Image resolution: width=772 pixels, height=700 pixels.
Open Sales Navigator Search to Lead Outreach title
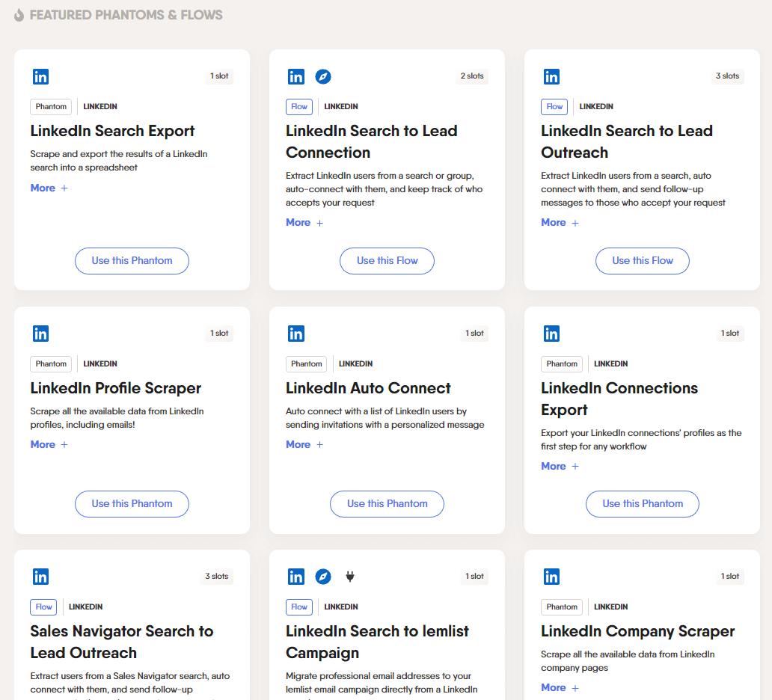[x=122, y=642]
